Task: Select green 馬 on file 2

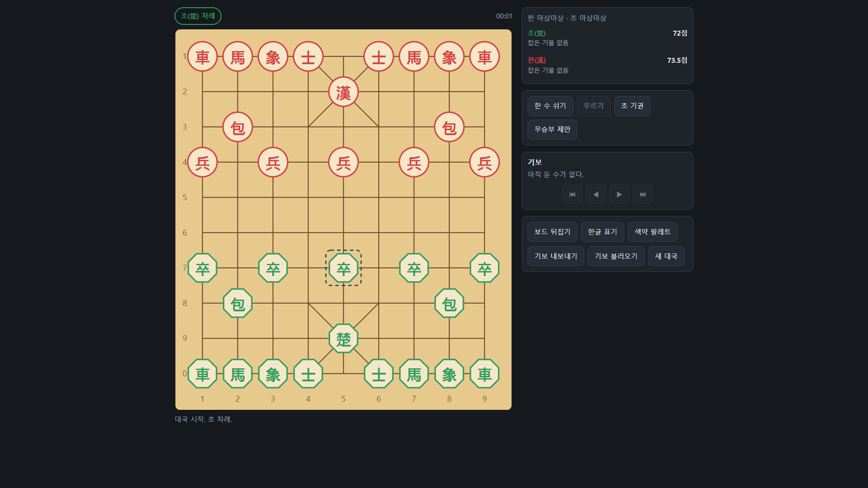Action: pos(237,374)
